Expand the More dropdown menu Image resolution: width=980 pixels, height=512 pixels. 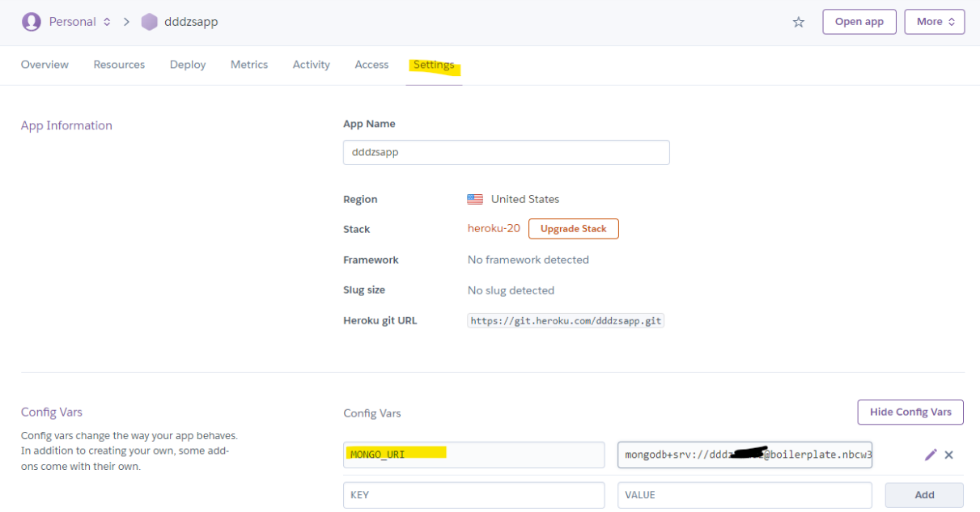click(x=935, y=22)
